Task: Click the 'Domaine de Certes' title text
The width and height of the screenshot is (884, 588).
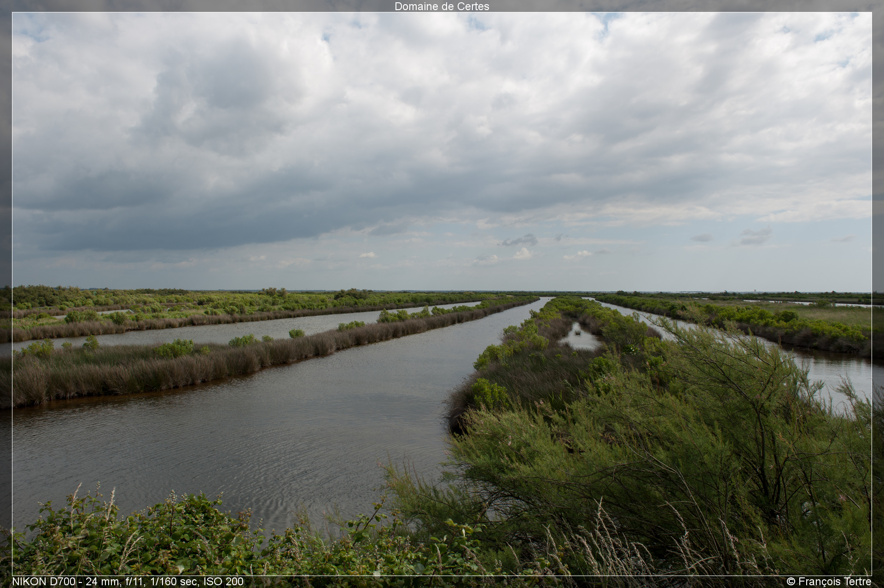Action: (442, 6)
